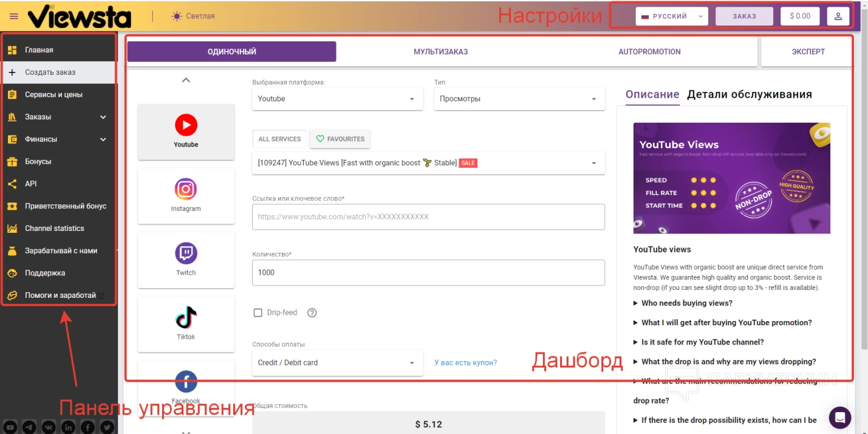Click the Channel statistics chart icon
The image size is (868, 434).
pyautogui.click(x=12, y=229)
